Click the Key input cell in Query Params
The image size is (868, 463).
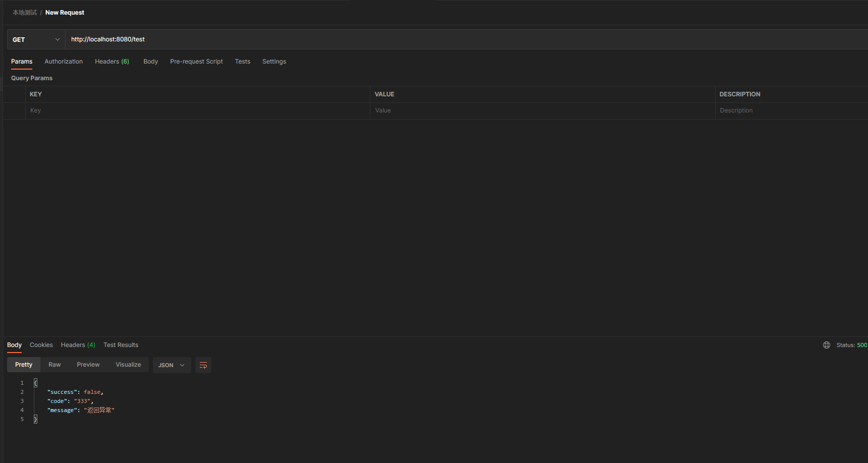(198, 110)
